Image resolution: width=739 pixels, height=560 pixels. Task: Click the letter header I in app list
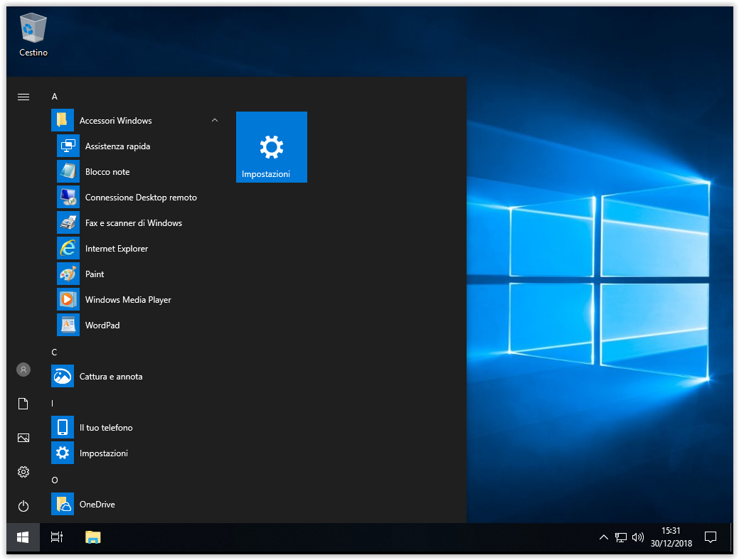click(x=53, y=404)
